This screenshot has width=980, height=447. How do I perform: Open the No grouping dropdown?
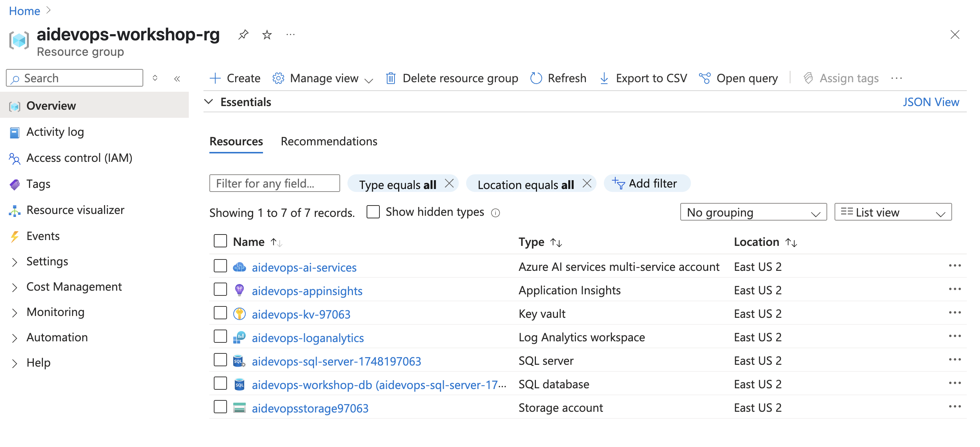tap(753, 212)
